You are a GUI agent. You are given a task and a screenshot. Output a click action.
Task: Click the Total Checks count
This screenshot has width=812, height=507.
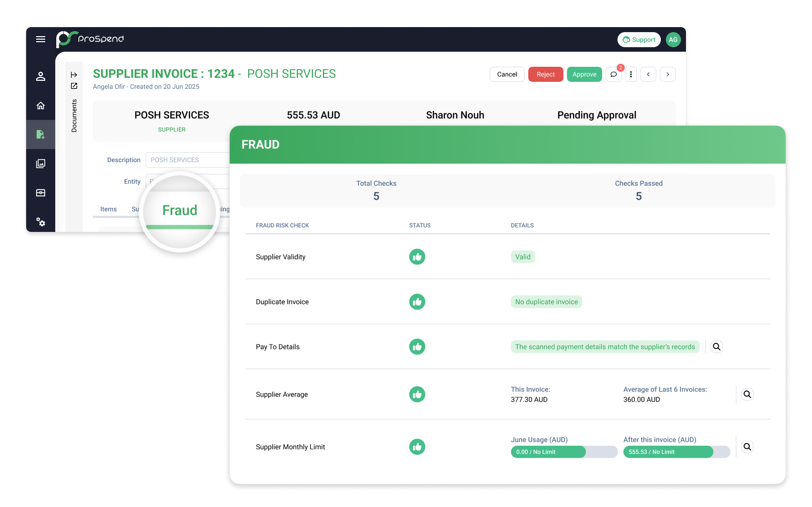pos(376,196)
